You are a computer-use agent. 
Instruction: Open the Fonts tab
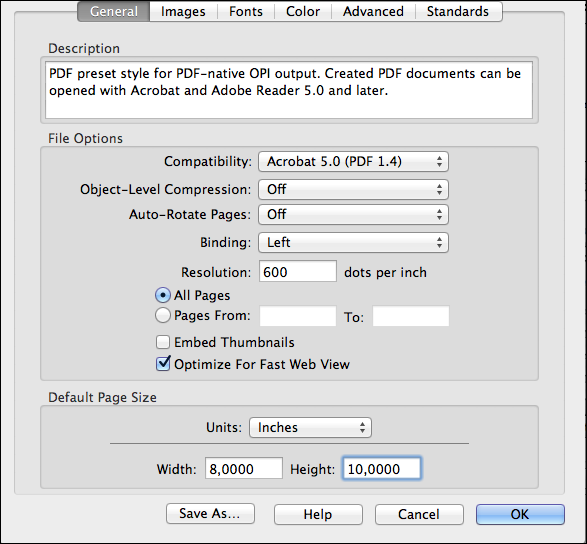pyautogui.click(x=246, y=11)
